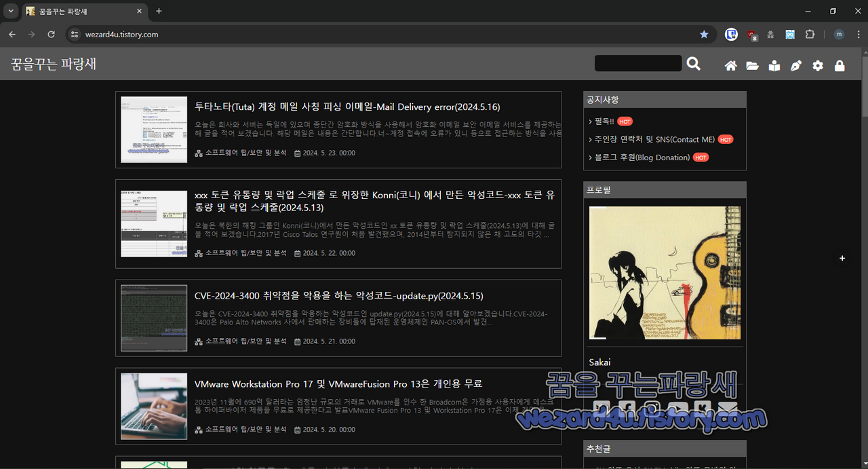The height and width of the screenshot is (469, 868).
Task: Go to blog home via house icon
Action: [731, 66]
